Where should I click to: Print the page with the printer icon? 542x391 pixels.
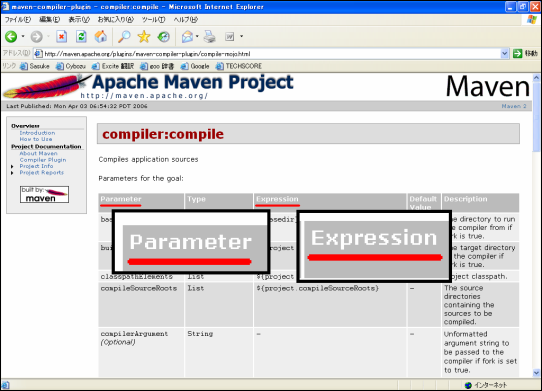(209, 36)
